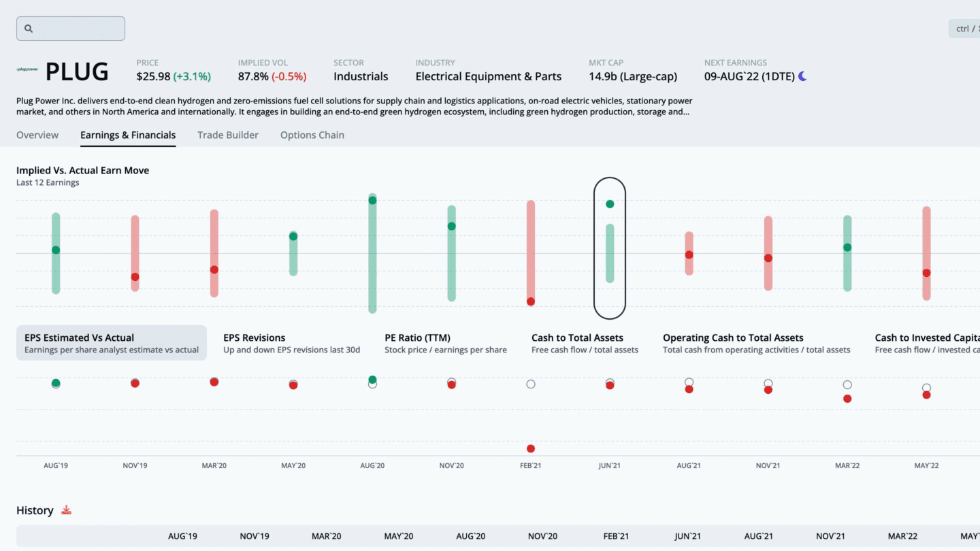This screenshot has height=551, width=980.
Task: Click the MAR'22 red EPS actual dot
Action: [x=847, y=399]
